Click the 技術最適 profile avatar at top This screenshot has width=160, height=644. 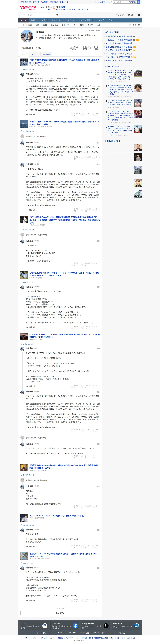tap(27, 36)
